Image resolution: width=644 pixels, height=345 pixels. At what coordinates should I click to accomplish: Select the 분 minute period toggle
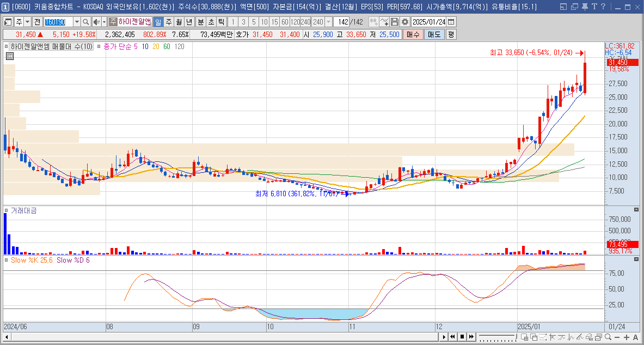point(200,22)
